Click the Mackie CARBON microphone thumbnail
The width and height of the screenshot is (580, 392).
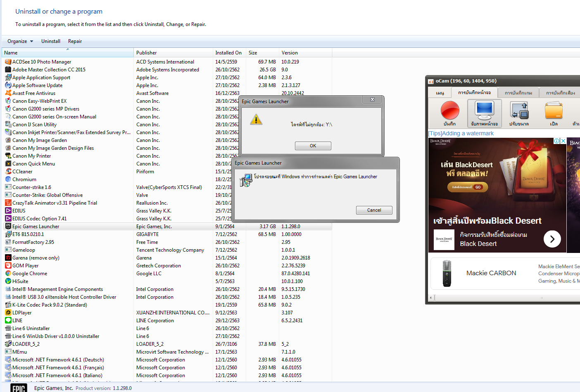click(447, 273)
